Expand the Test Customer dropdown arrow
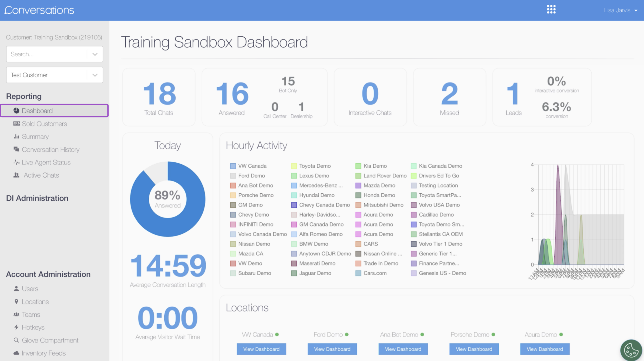This screenshot has height=361, width=644. pyautogui.click(x=95, y=75)
